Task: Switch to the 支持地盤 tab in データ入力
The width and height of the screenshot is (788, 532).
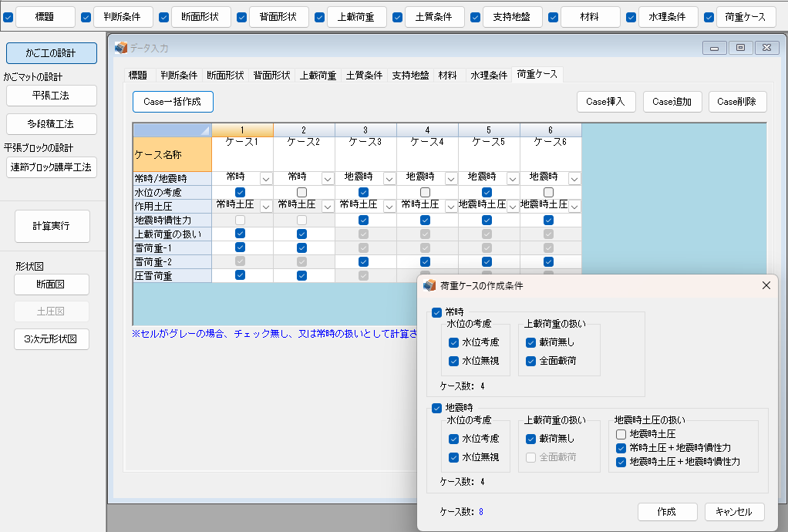Action: click(x=411, y=76)
